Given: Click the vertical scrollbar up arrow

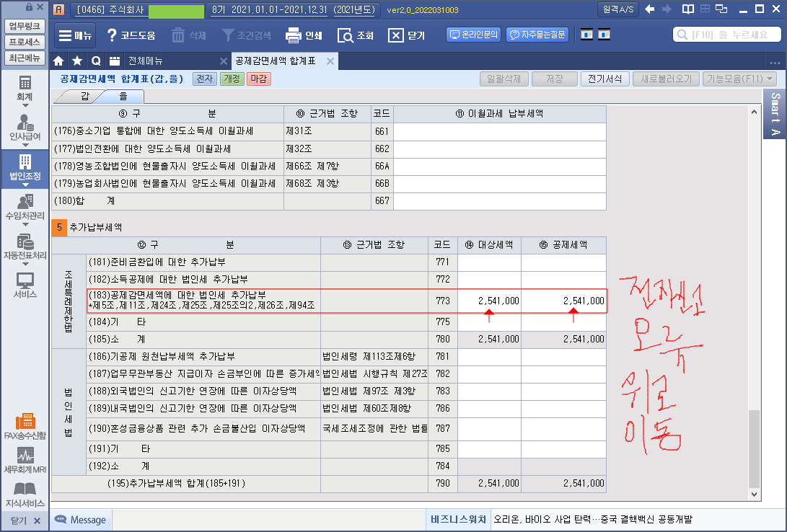Looking at the screenshot, I should (754, 112).
